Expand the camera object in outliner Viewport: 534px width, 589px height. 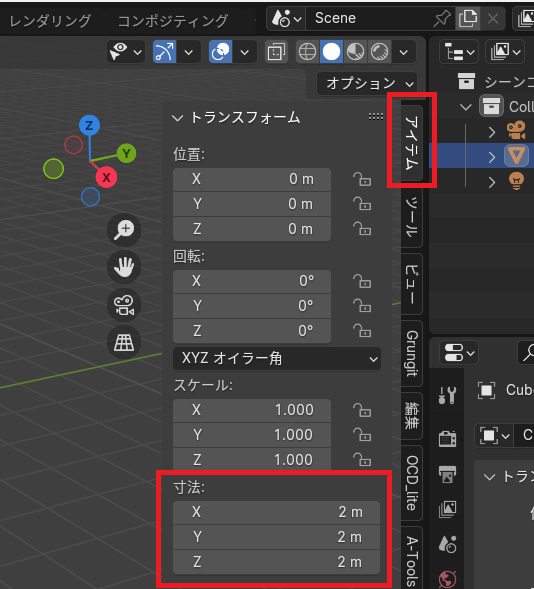coord(492,132)
